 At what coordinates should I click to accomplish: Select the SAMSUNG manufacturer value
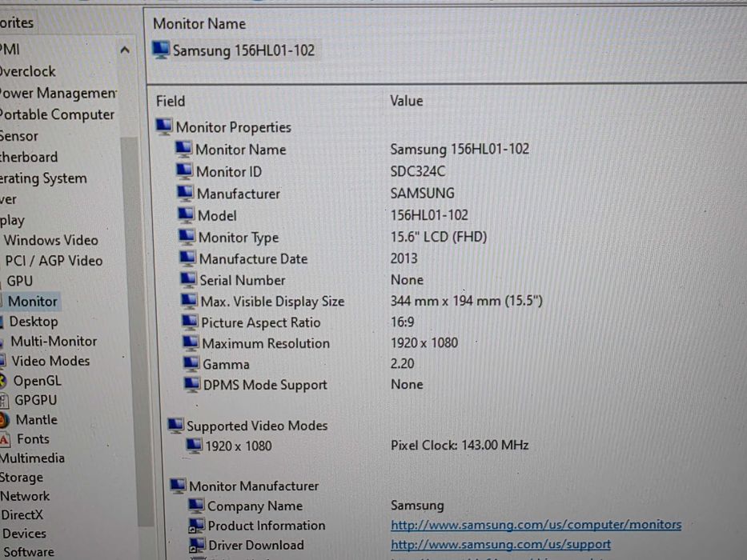[x=422, y=193]
